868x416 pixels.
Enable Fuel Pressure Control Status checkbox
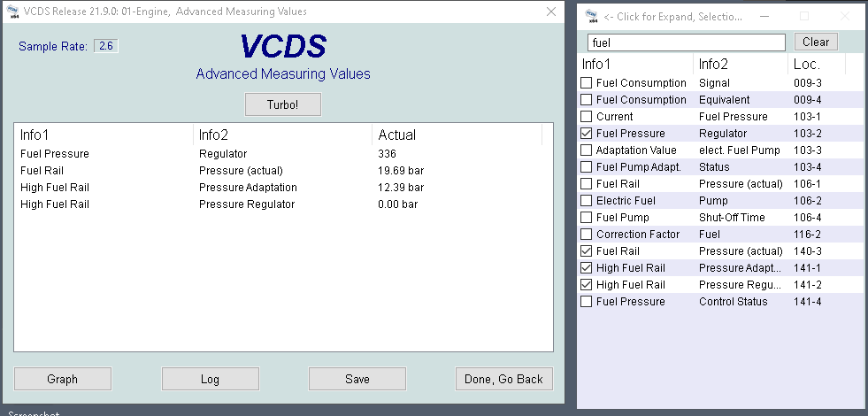586,302
